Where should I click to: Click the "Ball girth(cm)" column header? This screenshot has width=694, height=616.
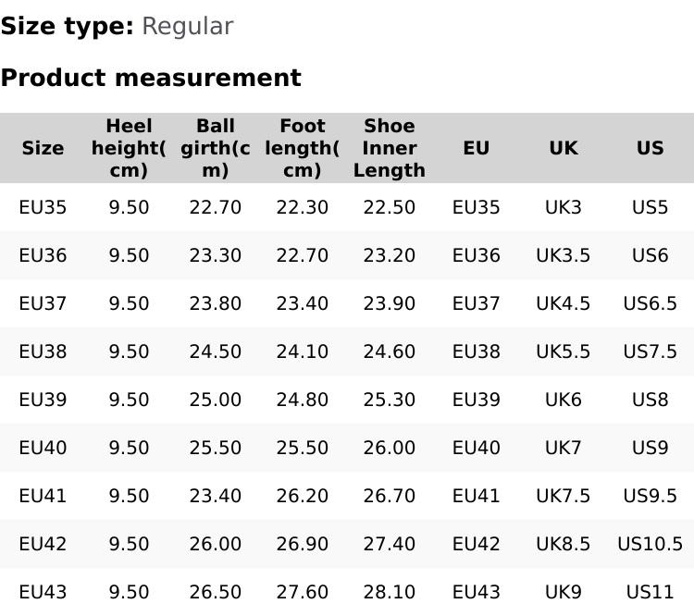coord(215,148)
